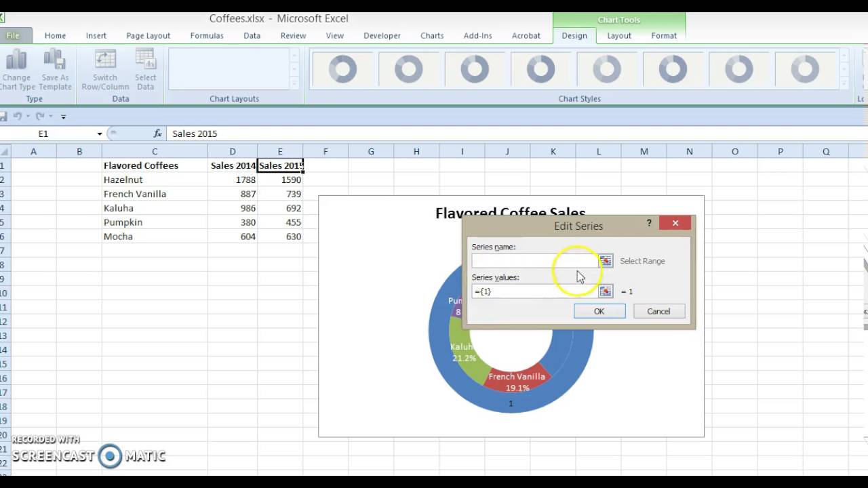Select column G header
The width and height of the screenshot is (868, 488).
click(371, 152)
